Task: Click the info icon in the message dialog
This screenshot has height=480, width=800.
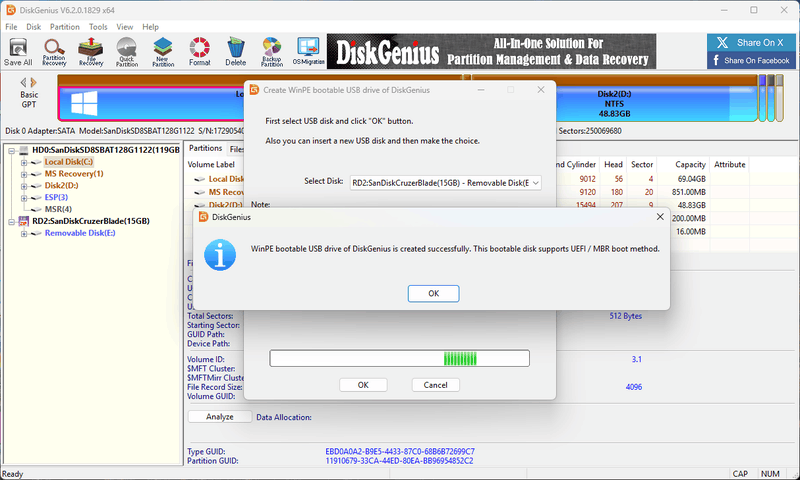Action: pos(220,255)
